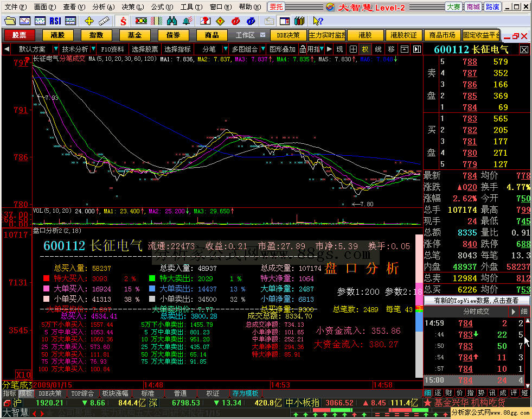Expand 分时成交 with its right arrow

coord(514,312)
